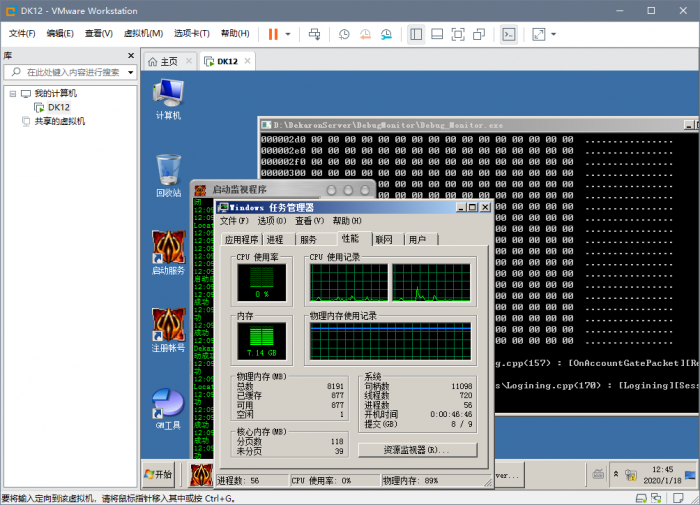Viewport: 700px width, 505px height.
Task: Select the 启动服务 desktop shortcut
Action: click(x=168, y=253)
